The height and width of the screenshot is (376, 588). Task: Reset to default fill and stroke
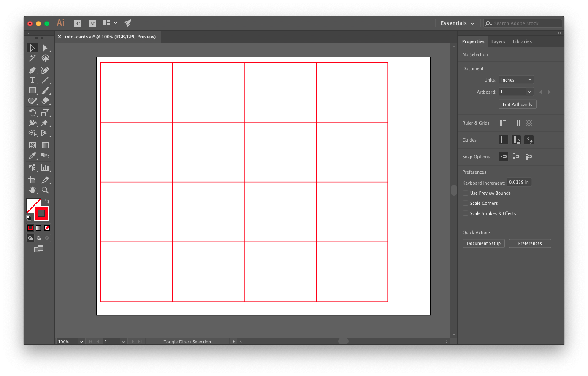pyautogui.click(x=29, y=218)
